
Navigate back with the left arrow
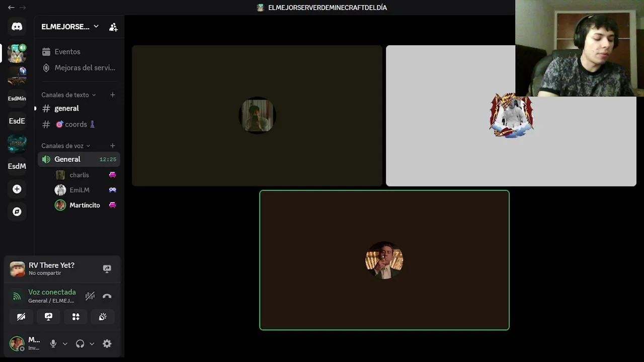11,8
